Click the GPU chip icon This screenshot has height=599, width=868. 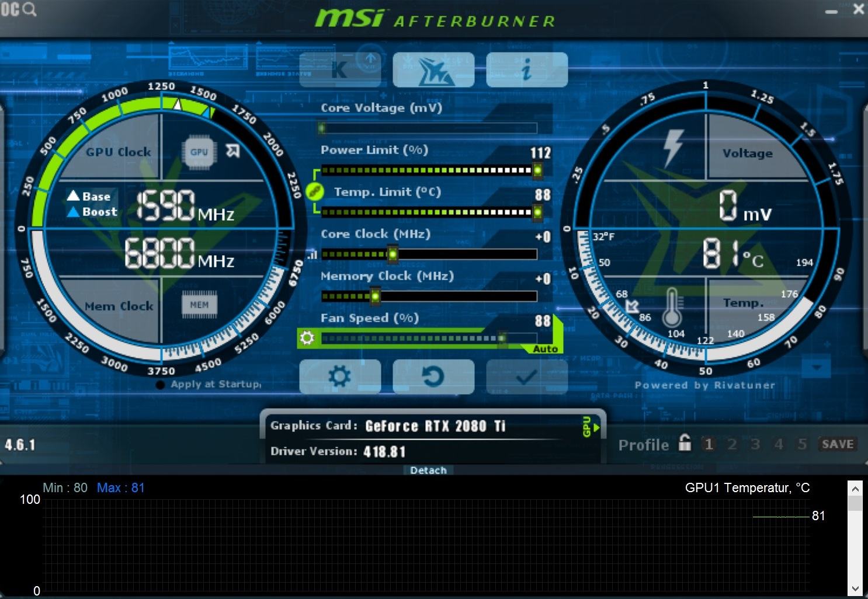pos(199,152)
